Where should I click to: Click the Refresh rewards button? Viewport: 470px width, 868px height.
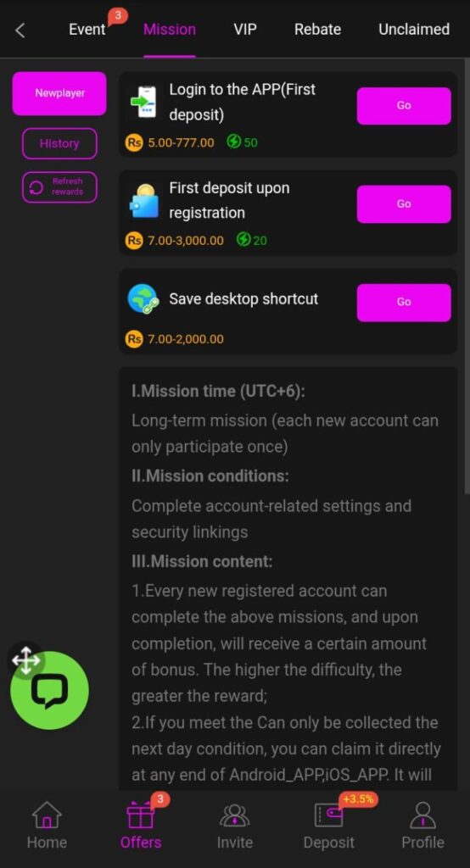coord(59,187)
